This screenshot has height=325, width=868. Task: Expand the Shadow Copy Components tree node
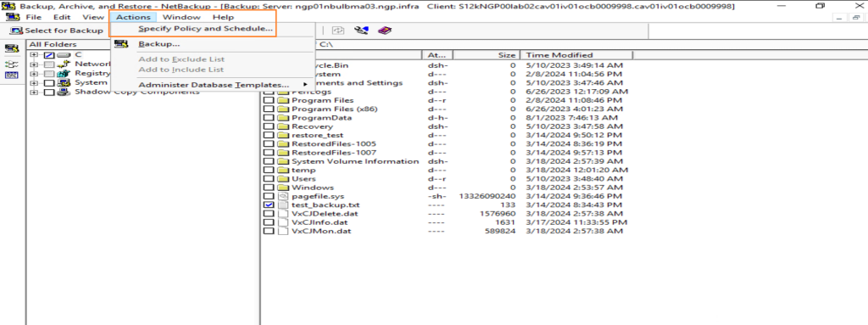[34, 92]
